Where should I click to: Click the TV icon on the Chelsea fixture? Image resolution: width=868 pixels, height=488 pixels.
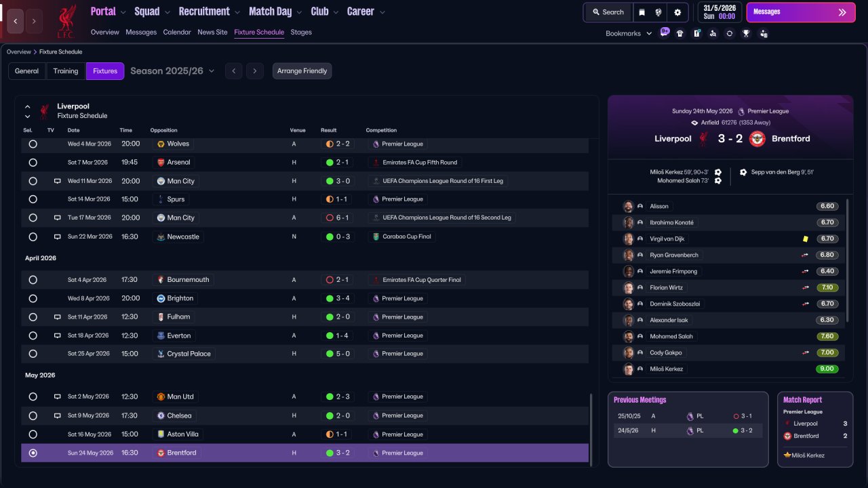pos(58,415)
